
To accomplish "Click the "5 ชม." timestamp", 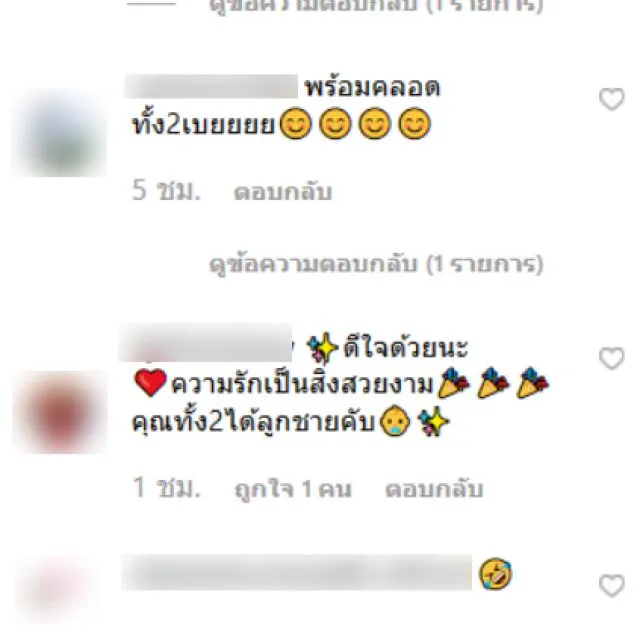I will [166, 191].
